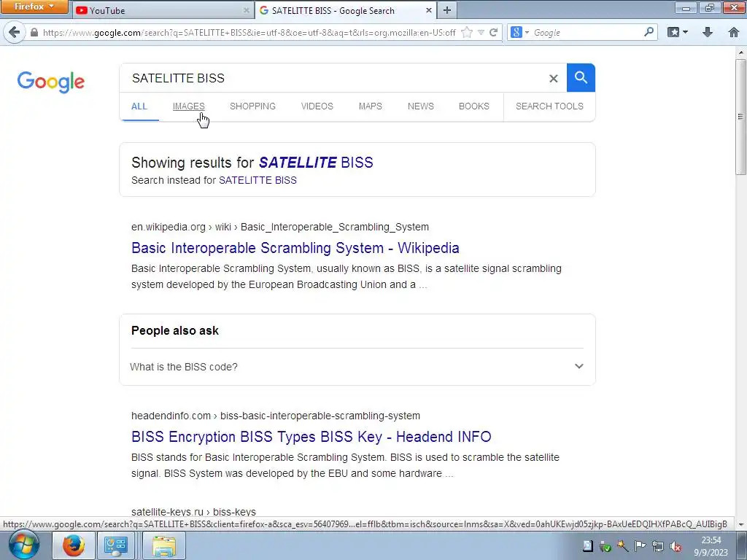Click the scrollbar down arrow
The height and width of the screenshot is (560, 747).
(x=741, y=524)
